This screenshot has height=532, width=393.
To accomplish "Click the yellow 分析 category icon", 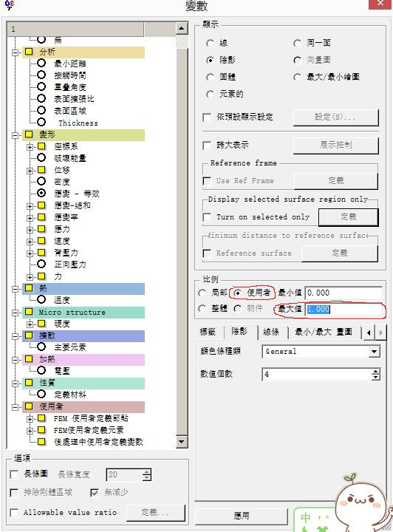I will [x=29, y=52].
